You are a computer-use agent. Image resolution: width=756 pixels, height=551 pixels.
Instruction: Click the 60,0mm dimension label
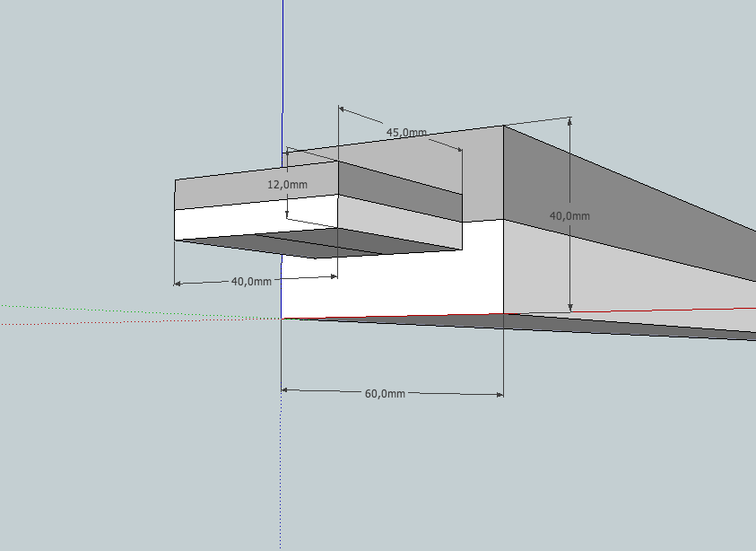(387, 393)
